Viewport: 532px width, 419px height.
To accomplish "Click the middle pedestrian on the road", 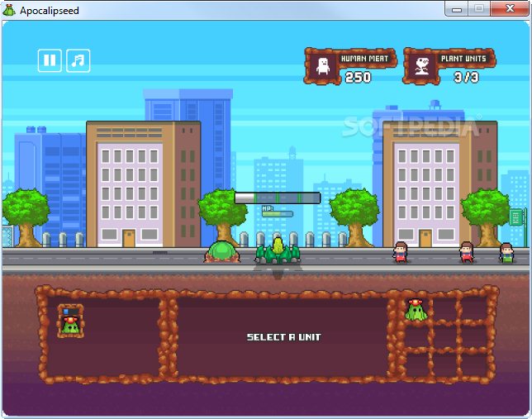I will pyautogui.click(x=467, y=252).
